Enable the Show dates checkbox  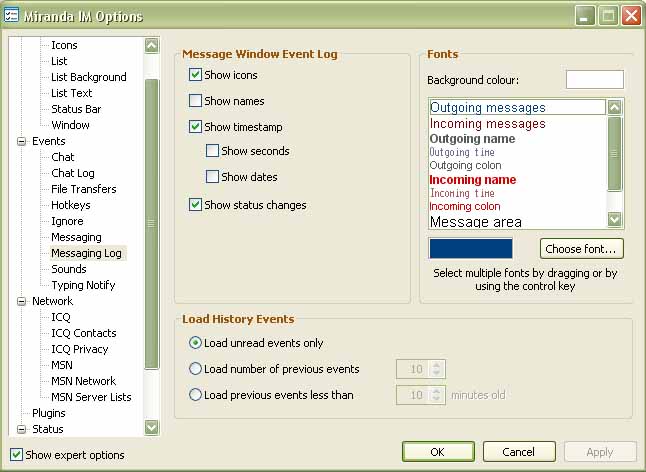(212, 177)
